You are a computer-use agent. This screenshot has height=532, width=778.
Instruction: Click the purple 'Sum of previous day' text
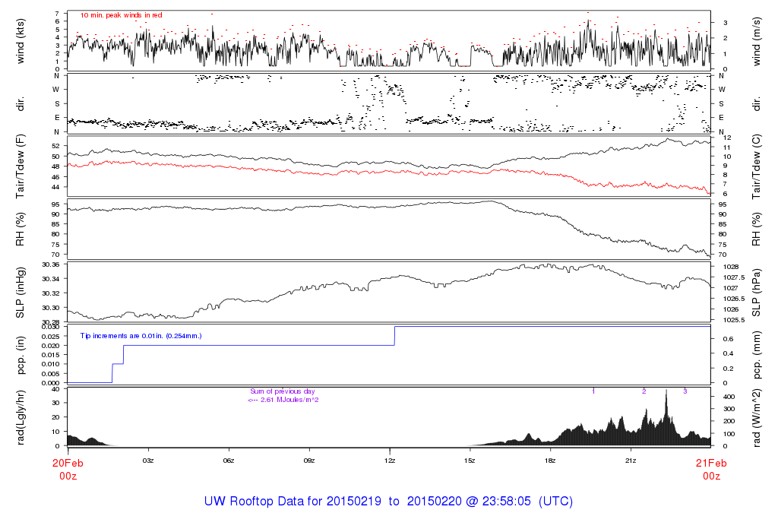[282, 391]
